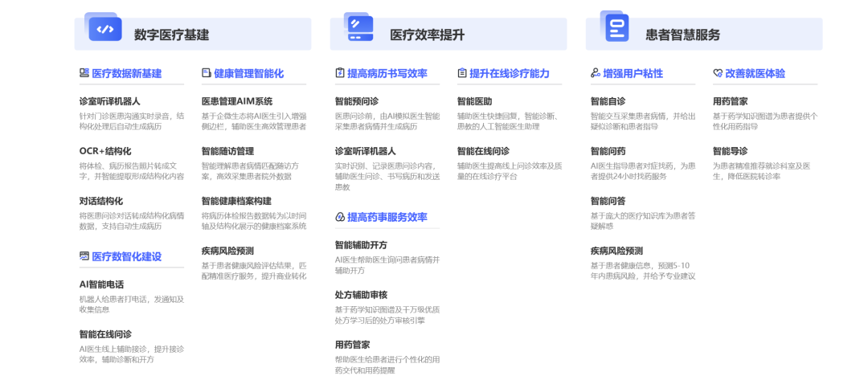This screenshot has height=380, width=868.
Task: Click the icon next to 健康管理智能化
Action: point(206,73)
